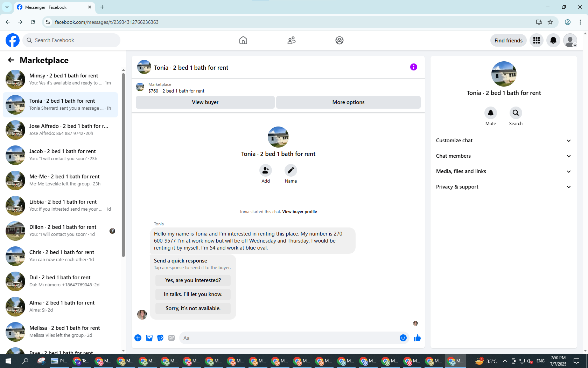Send quick response 'Yes, are you interested?'
This screenshot has height=368, width=588.
[x=193, y=280]
